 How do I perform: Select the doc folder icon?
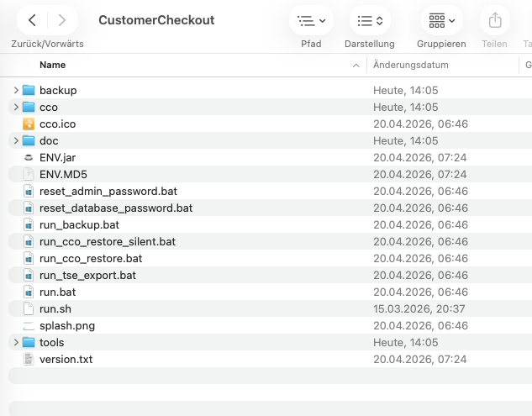pyautogui.click(x=29, y=141)
